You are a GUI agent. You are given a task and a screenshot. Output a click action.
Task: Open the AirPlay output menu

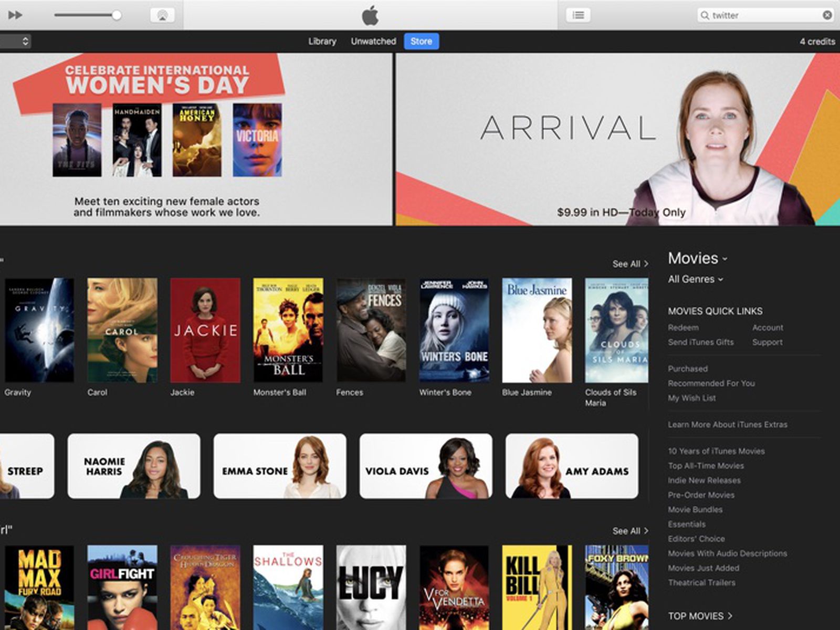[162, 15]
